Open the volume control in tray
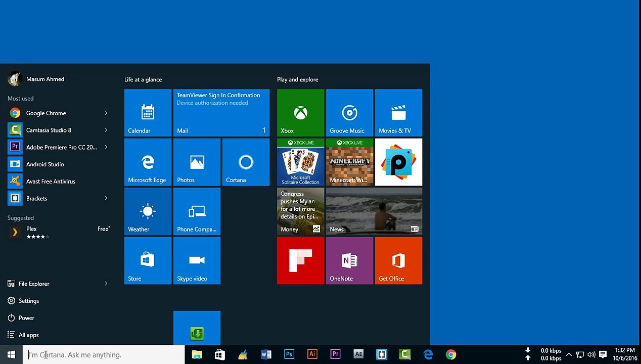This screenshot has width=641, height=364. coord(591,355)
